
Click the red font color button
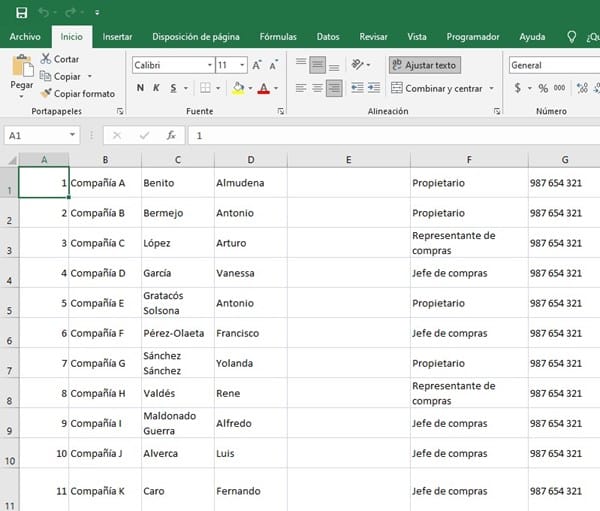[262, 88]
